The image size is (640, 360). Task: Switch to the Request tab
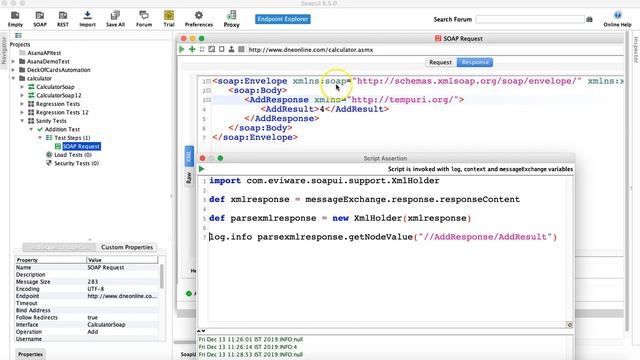point(440,62)
